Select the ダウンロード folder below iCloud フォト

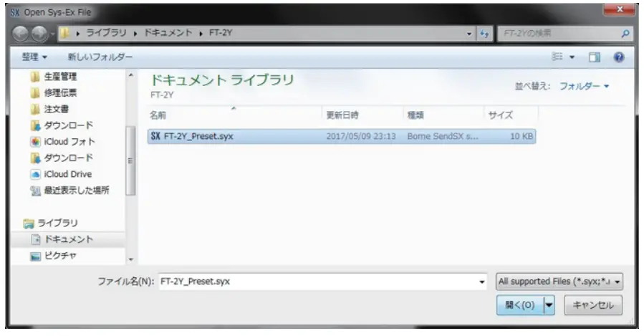click(x=69, y=158)
